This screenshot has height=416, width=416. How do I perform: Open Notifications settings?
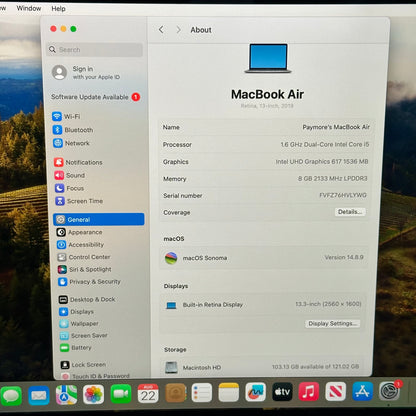[78, 162]
